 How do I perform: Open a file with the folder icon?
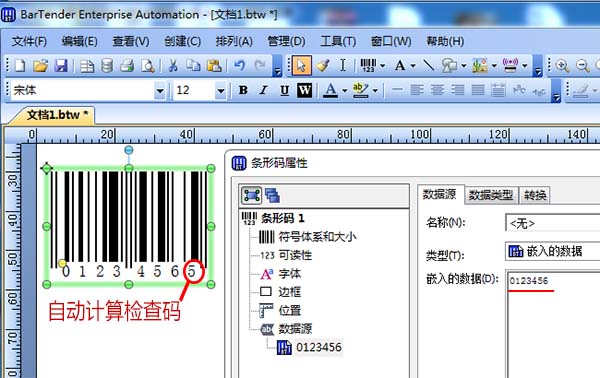pyautogui.click(x=41, y=66)
